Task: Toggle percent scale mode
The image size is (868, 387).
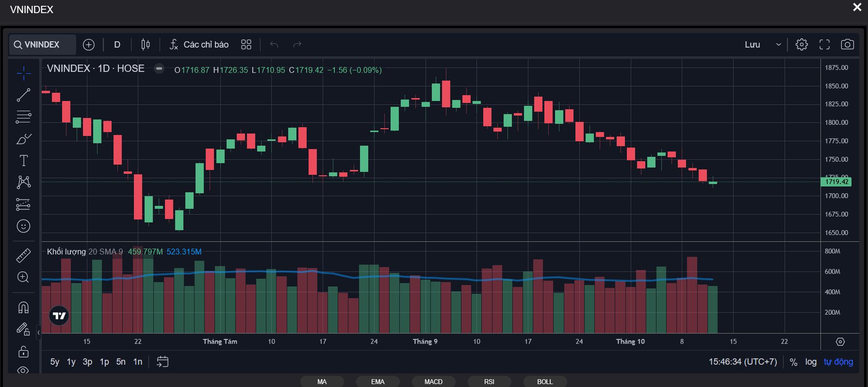Action: [793, 362]
